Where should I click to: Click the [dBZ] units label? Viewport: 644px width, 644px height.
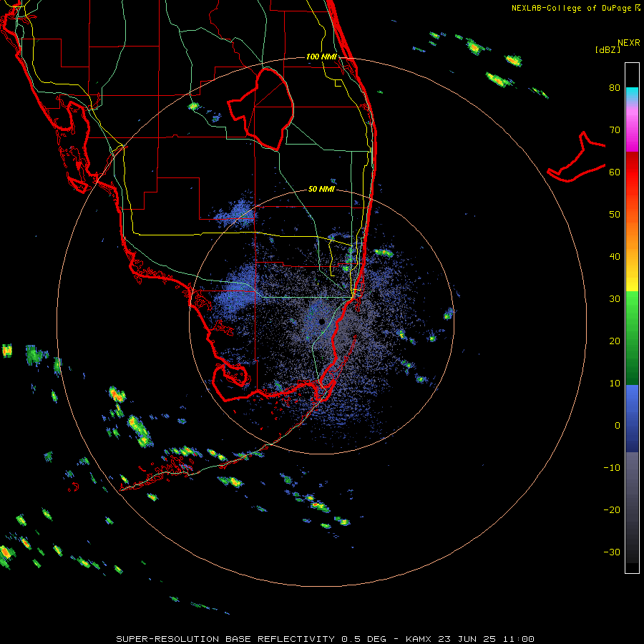[608, 49]
